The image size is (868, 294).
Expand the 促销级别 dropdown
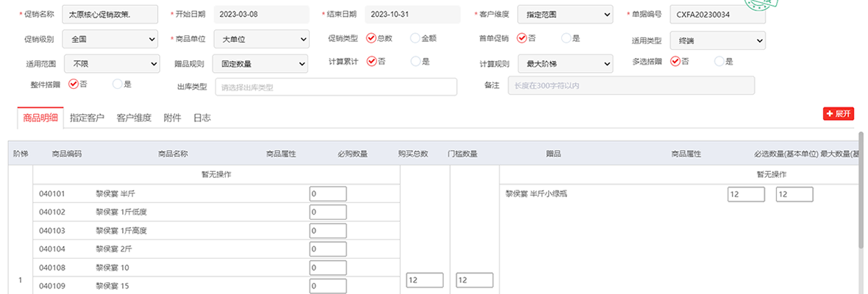[x=111, y=39]
